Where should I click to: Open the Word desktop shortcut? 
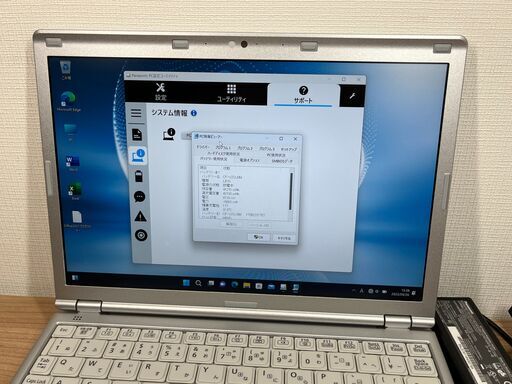[72, 163]
